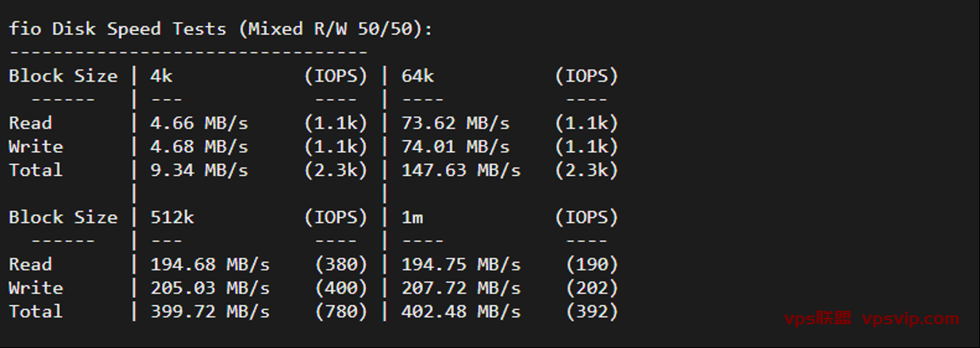Click the 1m block size label
This screenshot has width=980, height=348.
click(x=413, y=217)
